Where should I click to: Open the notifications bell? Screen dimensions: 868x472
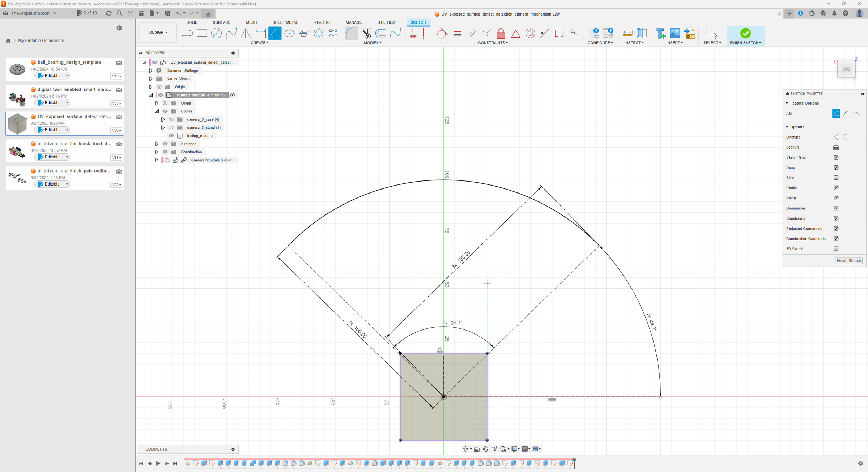point(834,13)
